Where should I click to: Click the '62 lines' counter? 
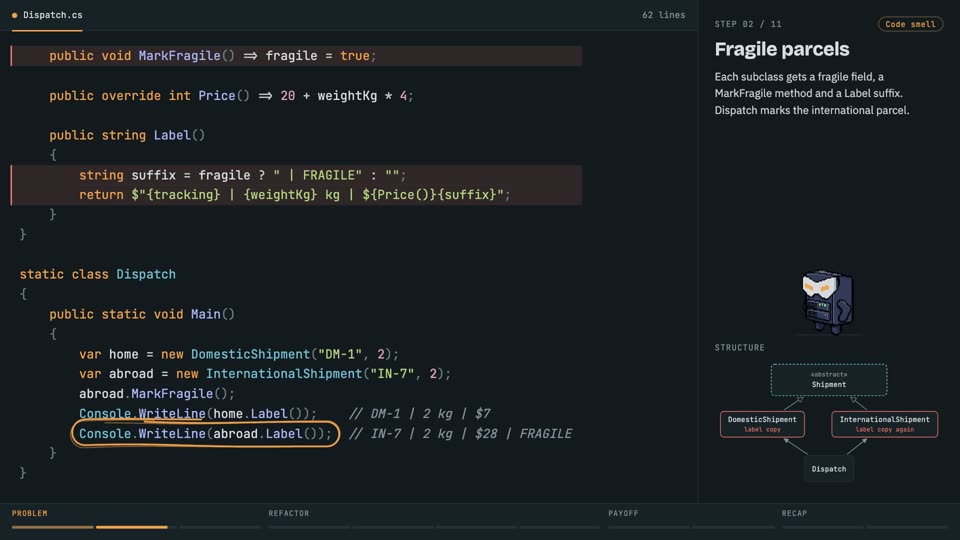(x=663, y=15)
